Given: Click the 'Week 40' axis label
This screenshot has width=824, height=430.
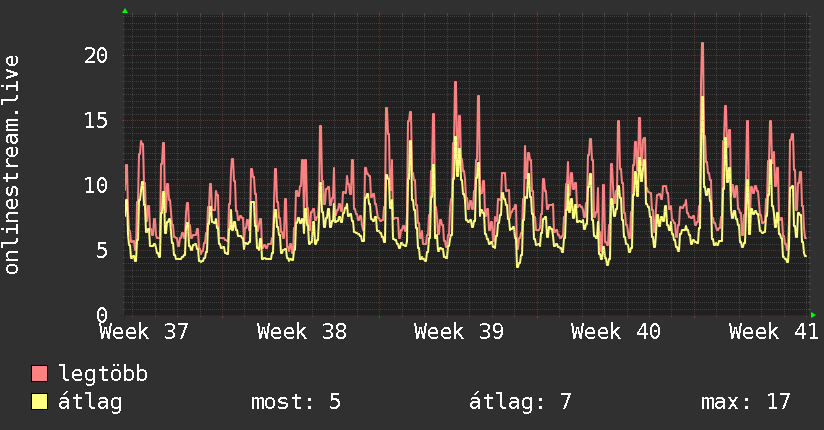Looking at the screenshot, I should [x=616, y=332].
